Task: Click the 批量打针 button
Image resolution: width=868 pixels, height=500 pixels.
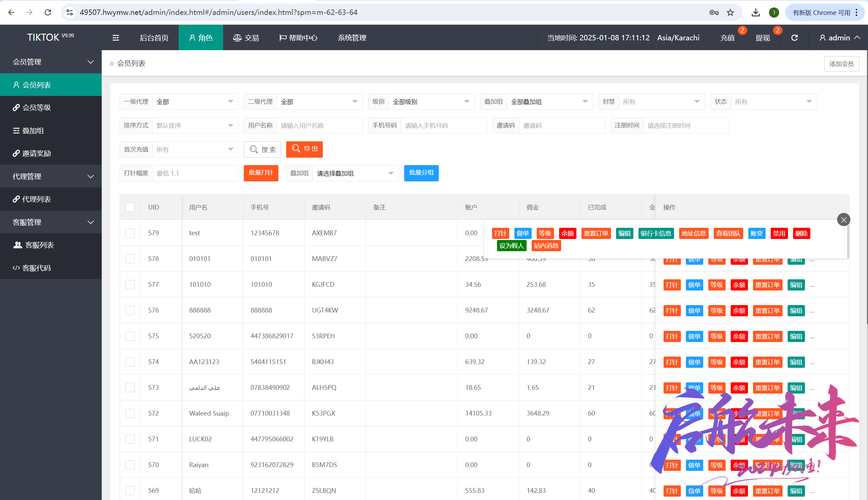Action: click(261, 173)
